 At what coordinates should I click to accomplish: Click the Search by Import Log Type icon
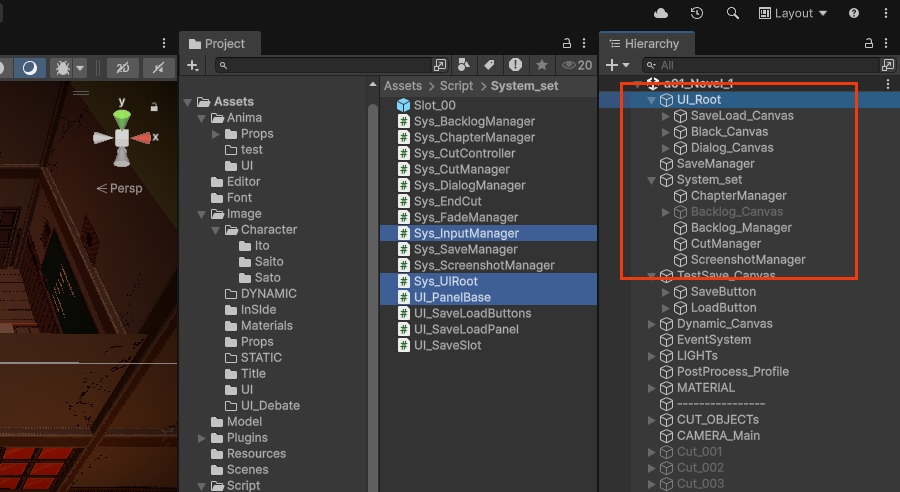515,65
